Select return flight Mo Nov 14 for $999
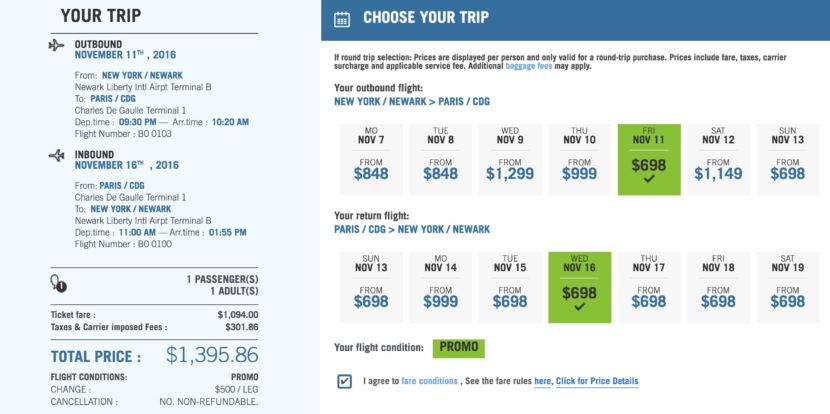The height and width of the screenshot is (414, 830). click(441, 285)
